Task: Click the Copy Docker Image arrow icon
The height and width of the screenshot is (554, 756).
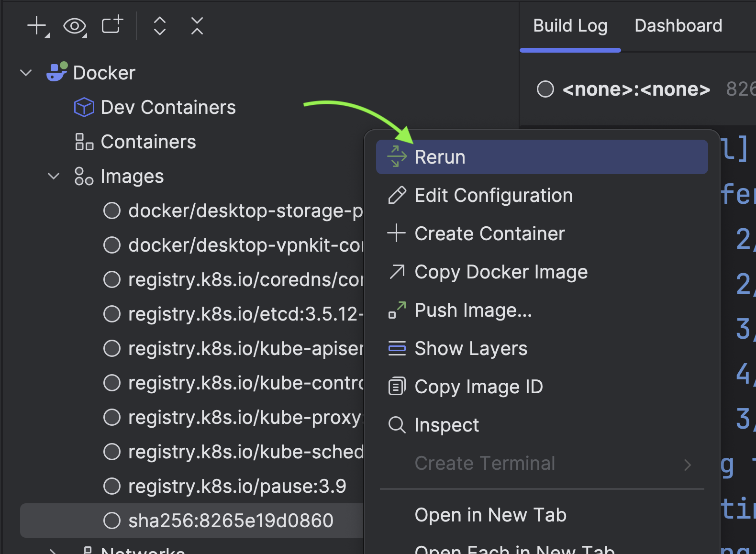Action: 397,272
